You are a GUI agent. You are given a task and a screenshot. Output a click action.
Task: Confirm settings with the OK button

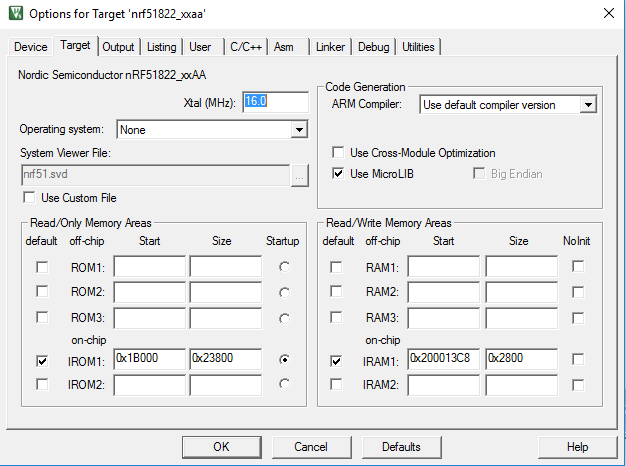coord(222,447)
